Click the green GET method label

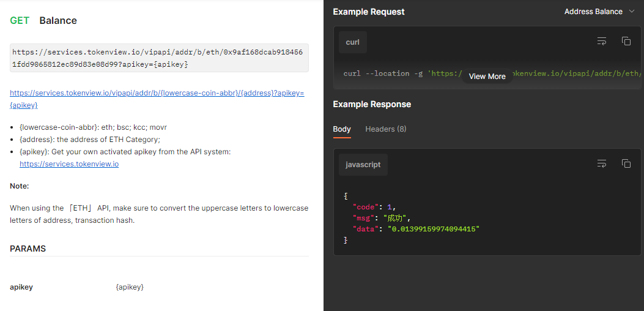[20, 21]
